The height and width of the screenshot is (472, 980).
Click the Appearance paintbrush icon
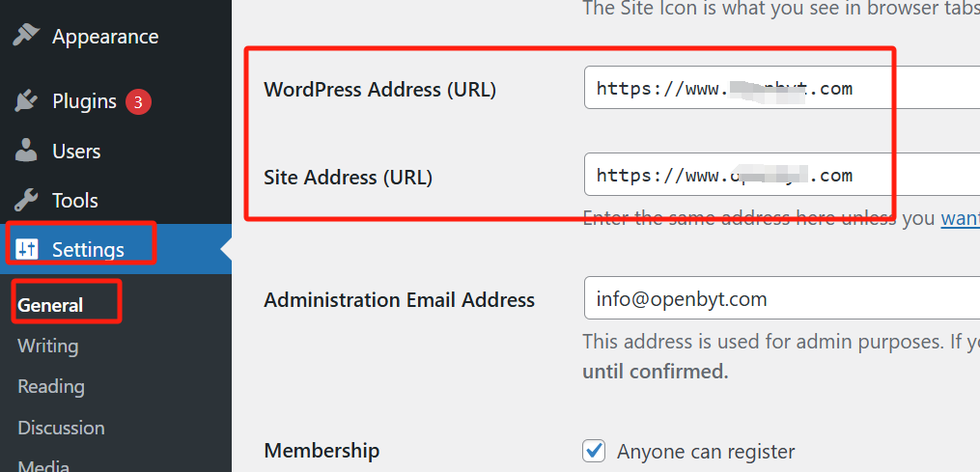coord(26,35)
